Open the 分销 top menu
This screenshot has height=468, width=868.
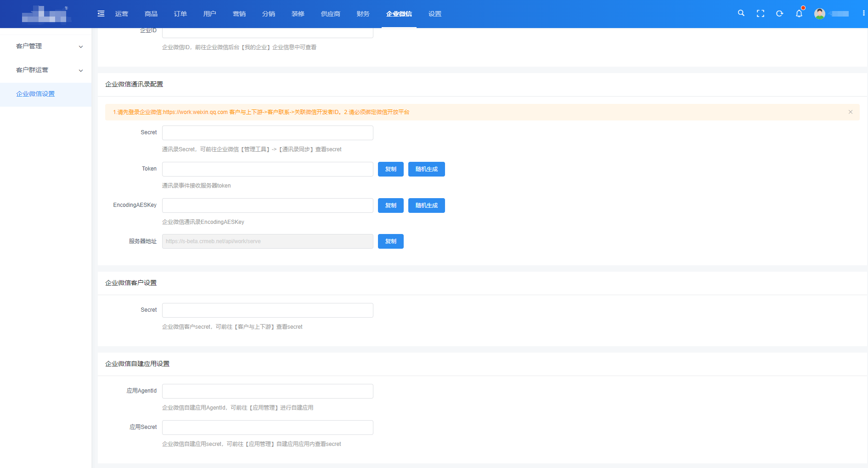pyautogui.click(x=269, y=14)
